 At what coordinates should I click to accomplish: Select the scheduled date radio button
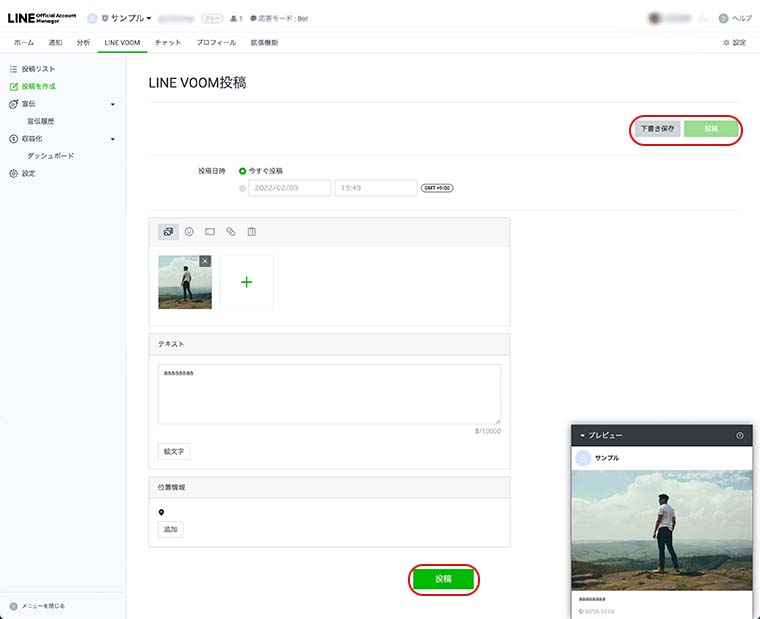coord(242,188)
